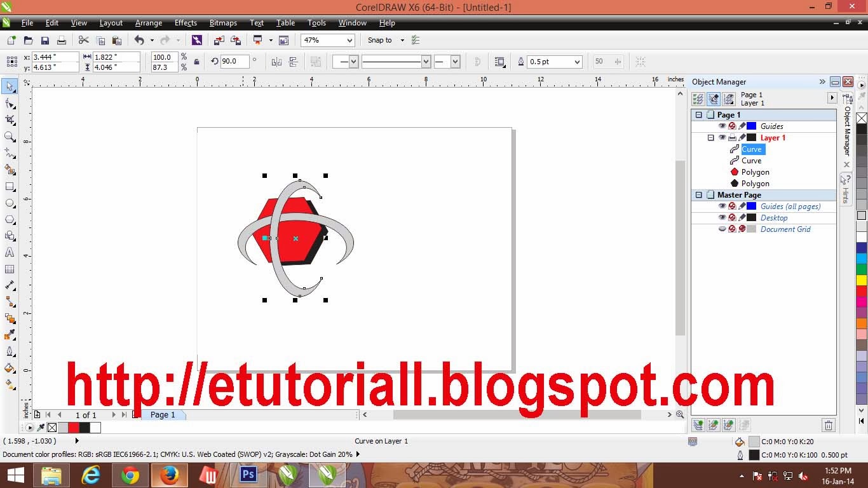Toggle visibility eye of Desktop layer
The image size is (868, 488).
point(722,218)
